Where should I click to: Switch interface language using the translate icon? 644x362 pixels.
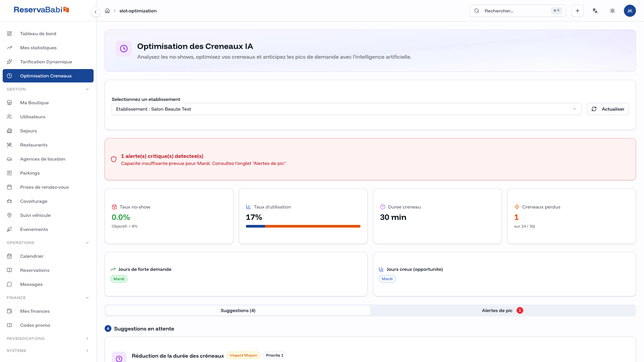pyautogui.click(x=595, y=11)
